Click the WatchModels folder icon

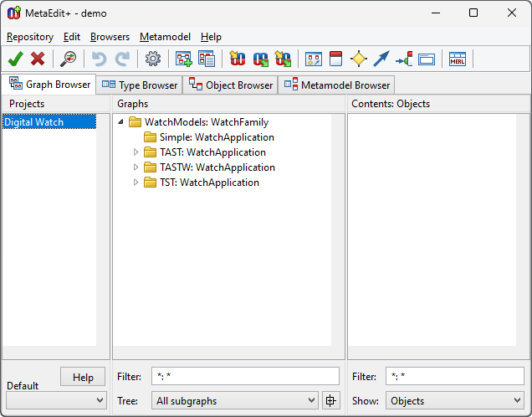click(x=135, y=122)
